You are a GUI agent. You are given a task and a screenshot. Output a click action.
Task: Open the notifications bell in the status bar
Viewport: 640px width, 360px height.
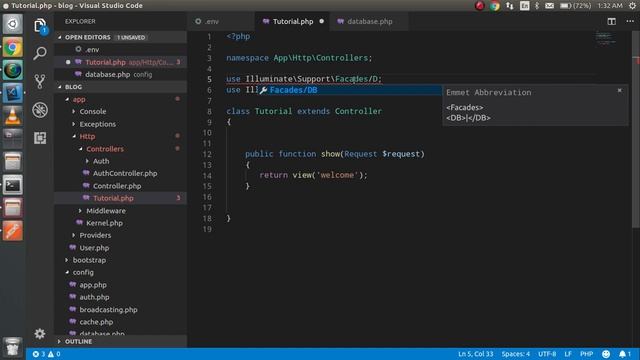624,354
